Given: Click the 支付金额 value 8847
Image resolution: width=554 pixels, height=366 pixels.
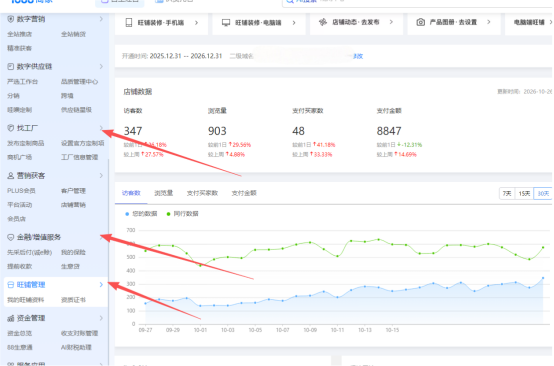Looking at the screenshot, I should click(389, 131).
